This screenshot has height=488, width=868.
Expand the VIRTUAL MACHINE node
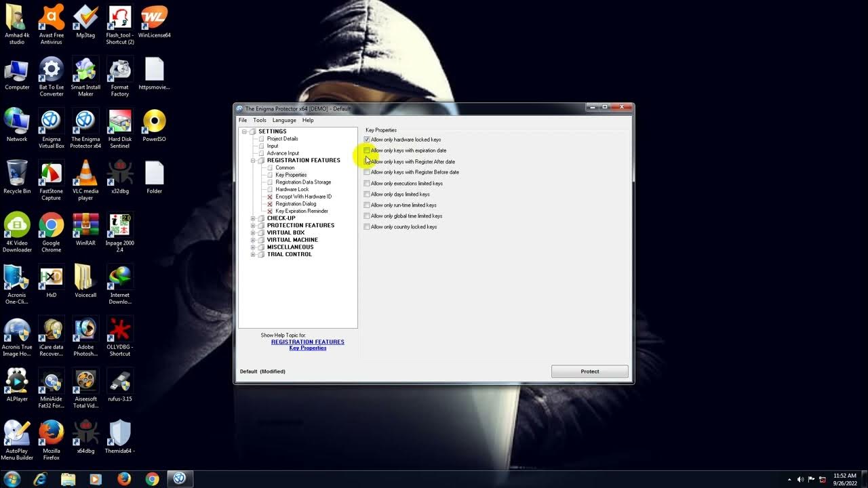click(x=253, y=240)
